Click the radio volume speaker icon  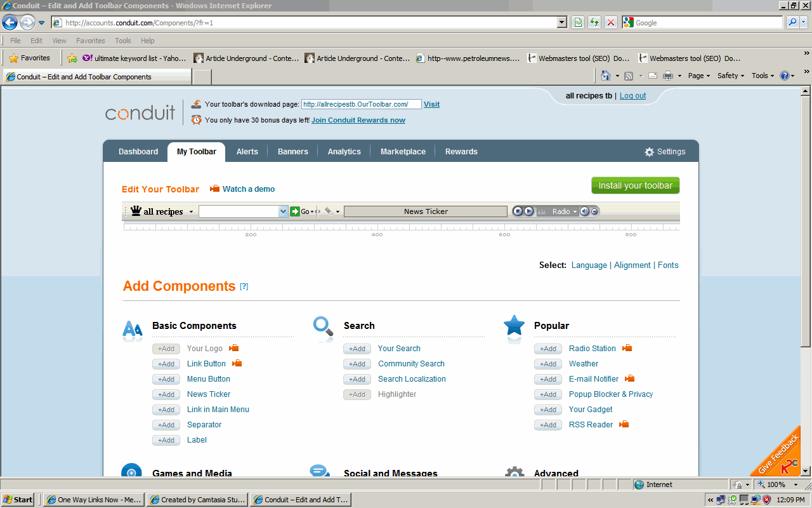click(584, 211)
